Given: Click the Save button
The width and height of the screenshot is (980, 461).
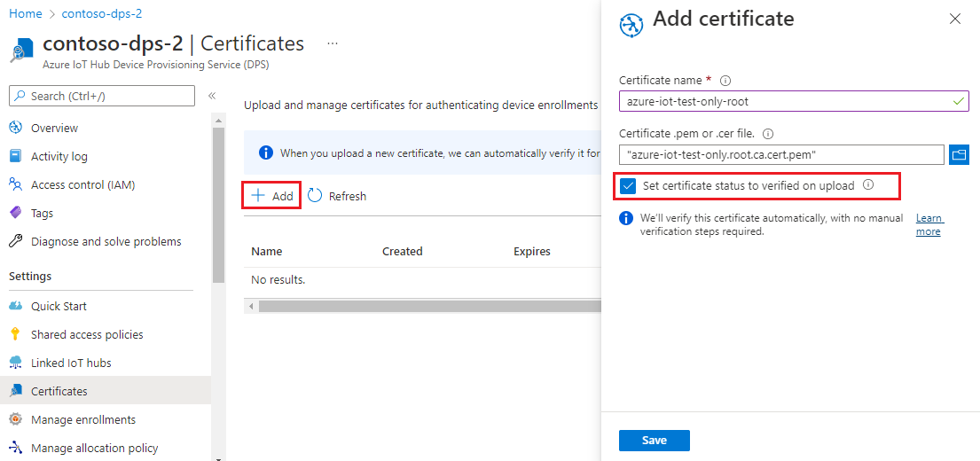Looking at the screenshot, I should [655, 441].
